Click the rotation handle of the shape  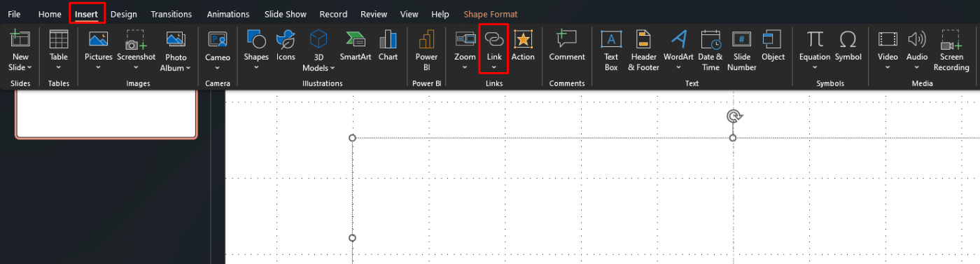734,116
